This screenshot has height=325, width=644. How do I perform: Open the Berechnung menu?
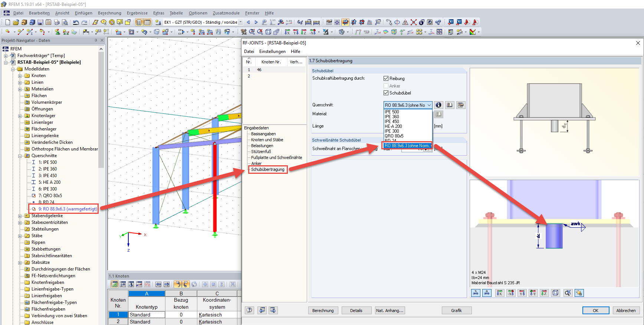click(x=109, y=13)
